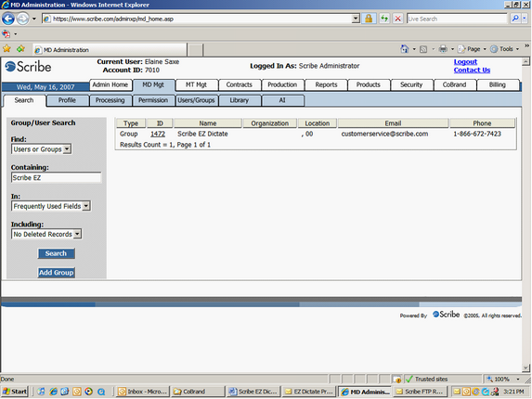Click Add to Favorites star-plus icon

20,49
